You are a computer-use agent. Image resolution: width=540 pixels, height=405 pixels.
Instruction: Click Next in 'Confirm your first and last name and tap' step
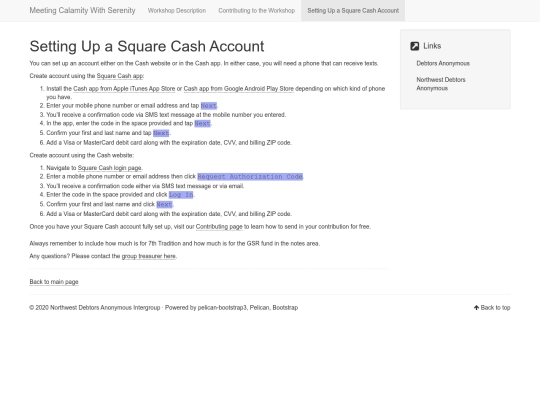point(161,133)
